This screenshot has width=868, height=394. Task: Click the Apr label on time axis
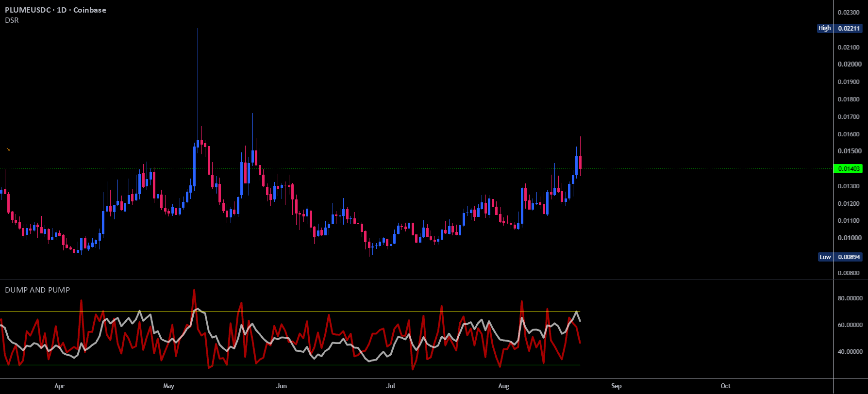tap(59, 386)
